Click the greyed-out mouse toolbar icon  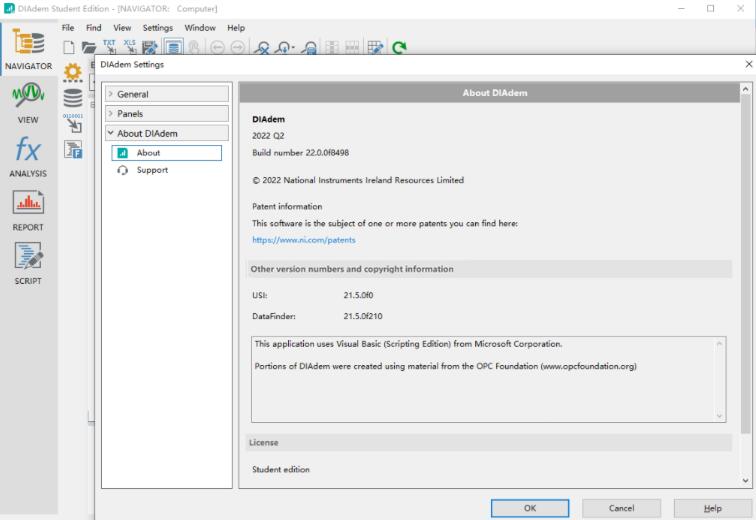194,47
